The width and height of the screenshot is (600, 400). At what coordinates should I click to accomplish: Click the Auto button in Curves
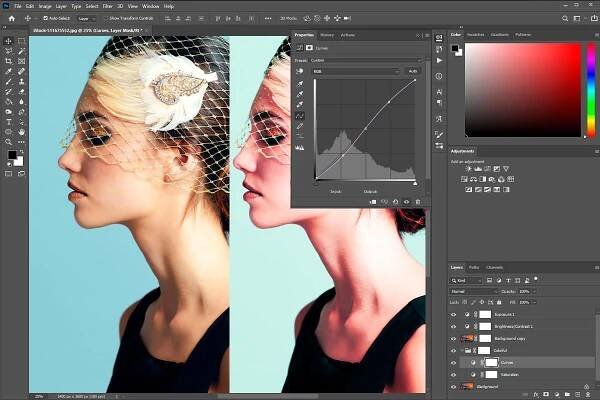click(x=412, y=71)
